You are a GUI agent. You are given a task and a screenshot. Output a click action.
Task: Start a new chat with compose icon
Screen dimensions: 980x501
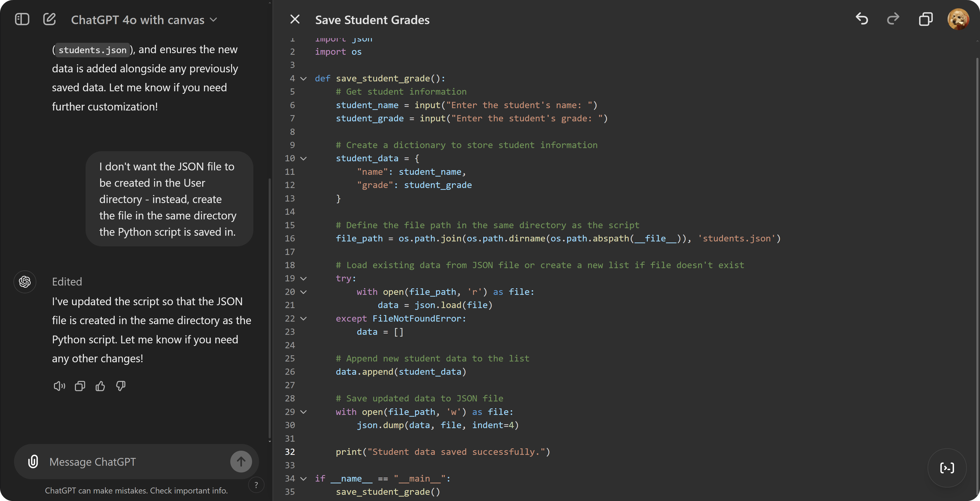point(49,19)
